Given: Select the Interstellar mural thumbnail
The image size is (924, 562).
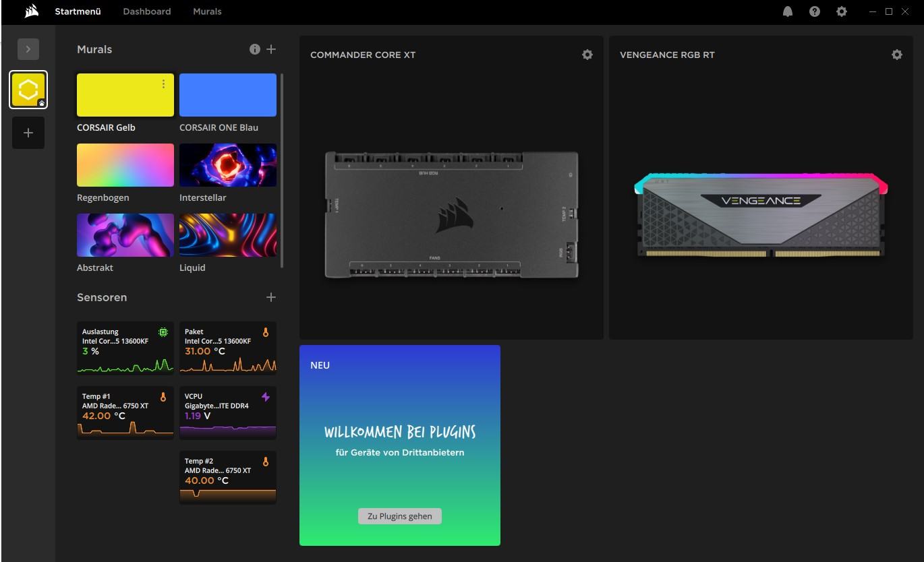Looking at the screenshot, I should click(228, 165).
